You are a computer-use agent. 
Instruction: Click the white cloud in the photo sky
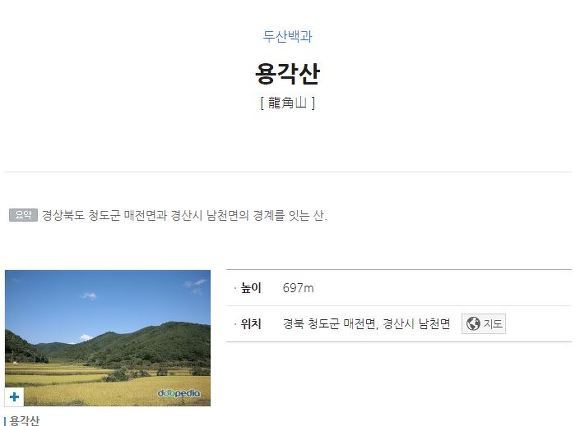click(x=89, y=295)
